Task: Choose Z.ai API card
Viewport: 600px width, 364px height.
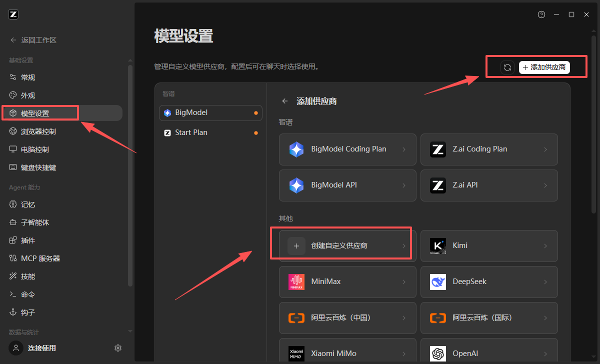Action: tap(489, 185)
